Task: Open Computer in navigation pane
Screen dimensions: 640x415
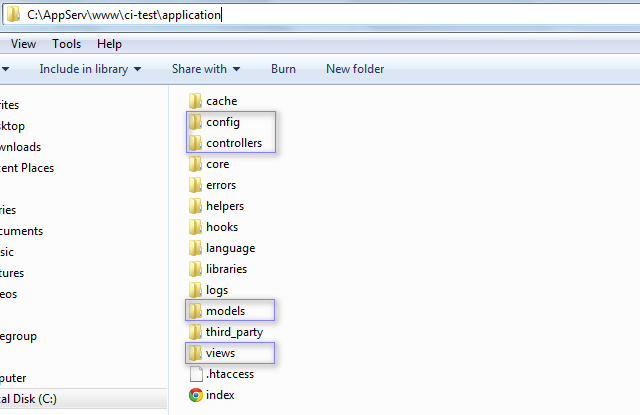Action: 13,378
